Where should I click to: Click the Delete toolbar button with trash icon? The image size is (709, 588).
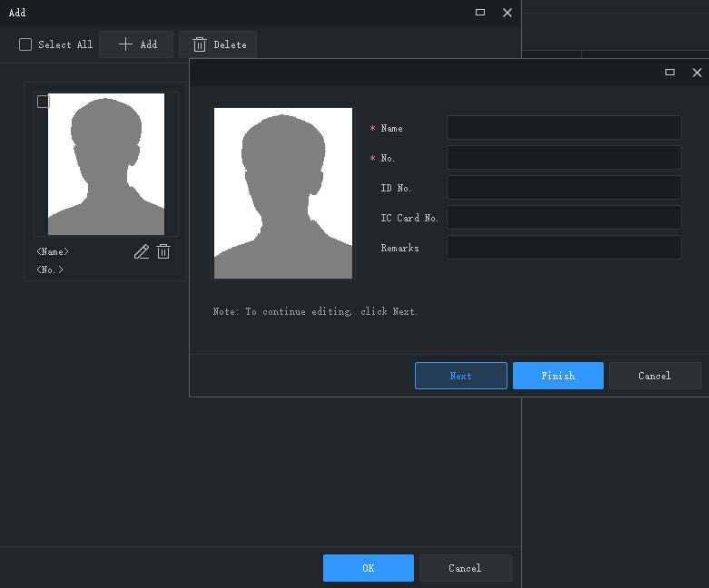(218, 44)
